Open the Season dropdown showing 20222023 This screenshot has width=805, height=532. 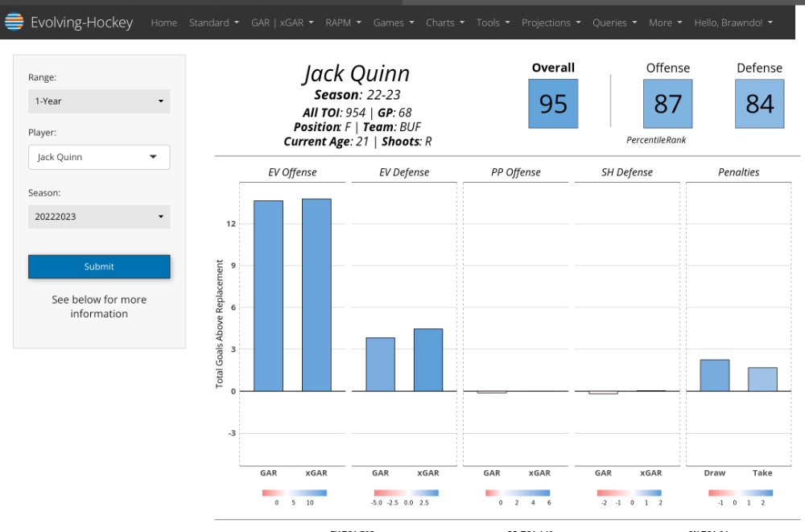[99, 217]
